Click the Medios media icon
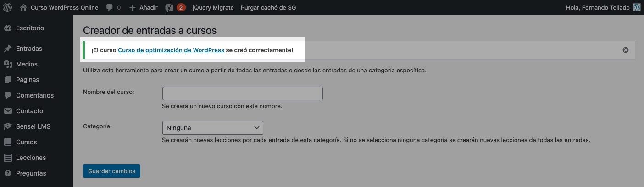This screenshot has width=644, height=187. click(7, 64)
